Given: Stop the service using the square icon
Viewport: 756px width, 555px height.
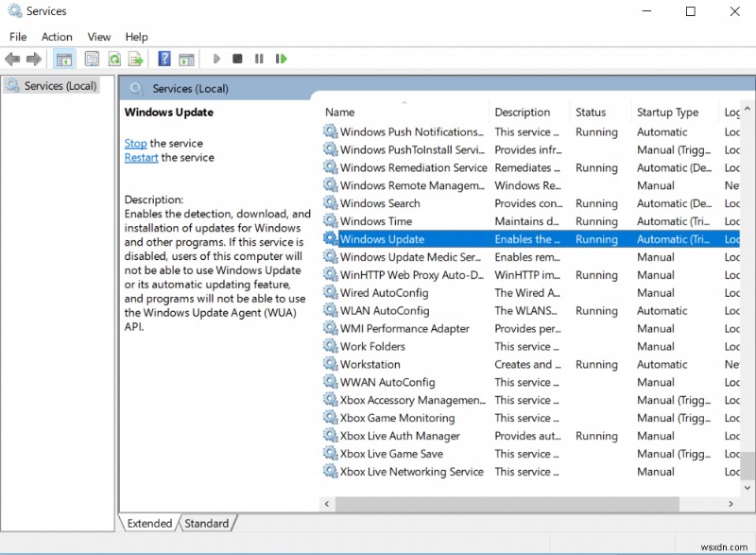Looking at the screenshot, I should 238,59.
